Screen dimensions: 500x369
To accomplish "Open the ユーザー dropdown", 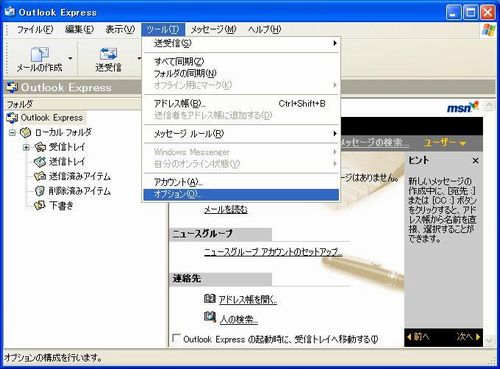I will tap(445, 143).
